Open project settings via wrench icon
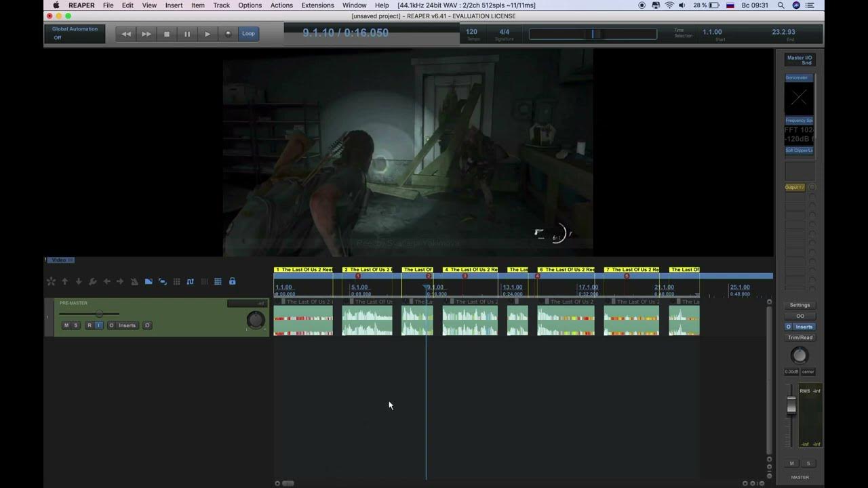The image size is (868, 488). coord(93,281)
